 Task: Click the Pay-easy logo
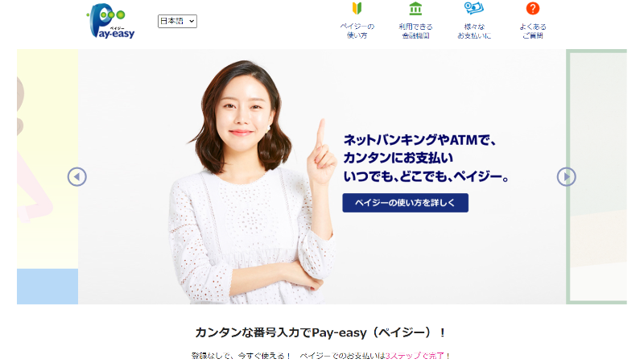click(x=111, y=21)
